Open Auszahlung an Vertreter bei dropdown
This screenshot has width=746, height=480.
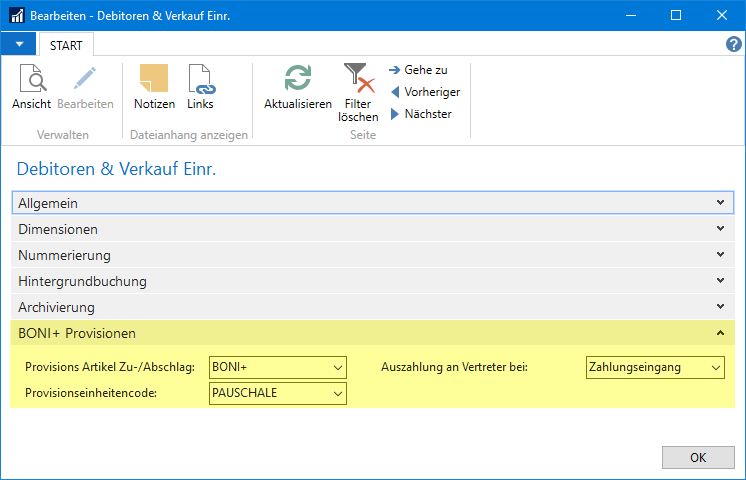[x=715, y=367]
